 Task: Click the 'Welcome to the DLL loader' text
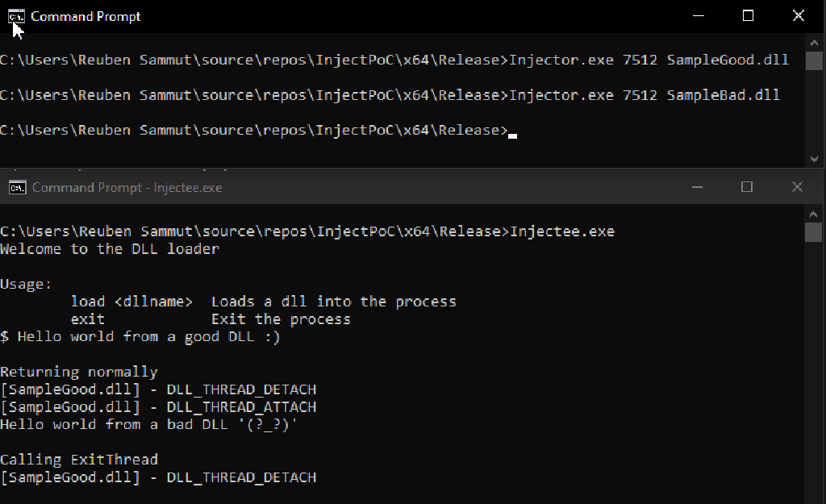109,248
